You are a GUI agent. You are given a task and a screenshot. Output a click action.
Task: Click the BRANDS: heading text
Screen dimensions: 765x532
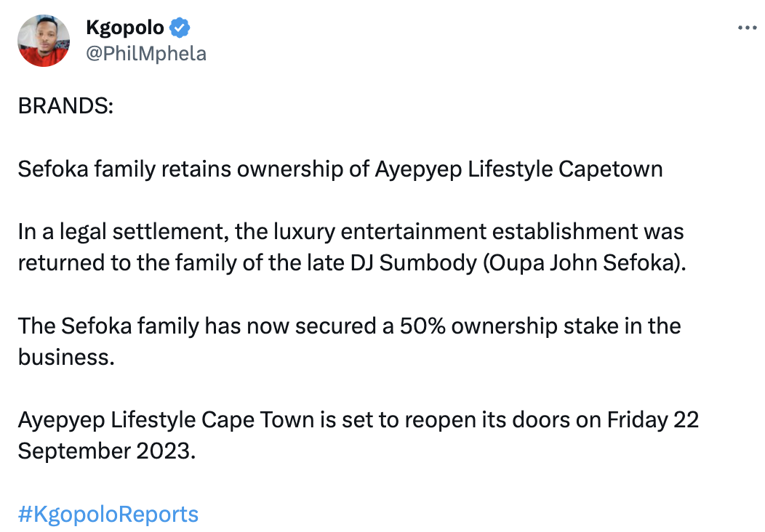66,106
